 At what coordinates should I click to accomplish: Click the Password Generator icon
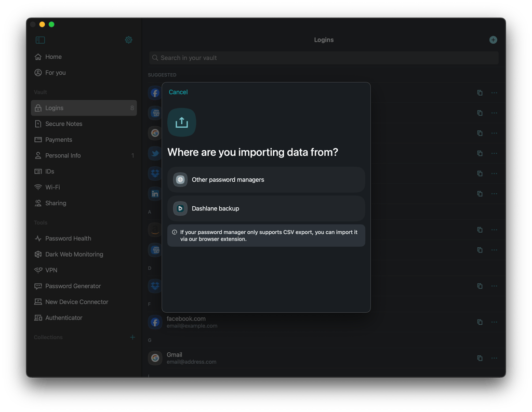[38, 286]
